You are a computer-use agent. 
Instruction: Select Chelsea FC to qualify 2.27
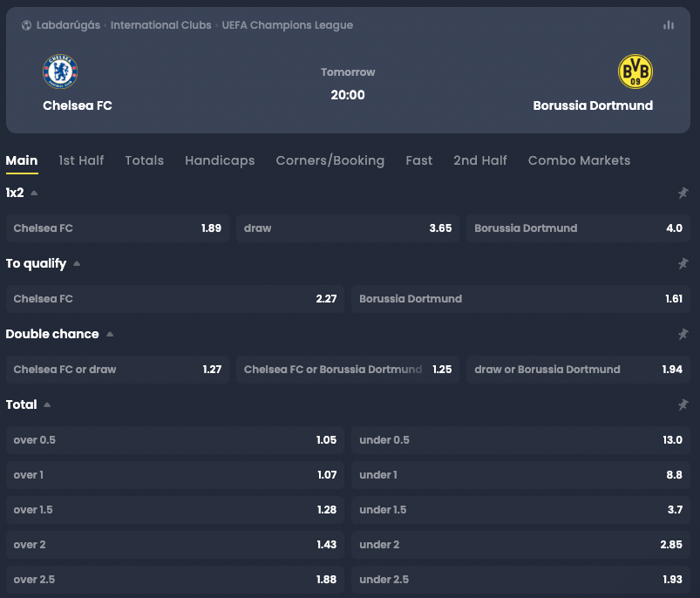(x=175, y=299)
